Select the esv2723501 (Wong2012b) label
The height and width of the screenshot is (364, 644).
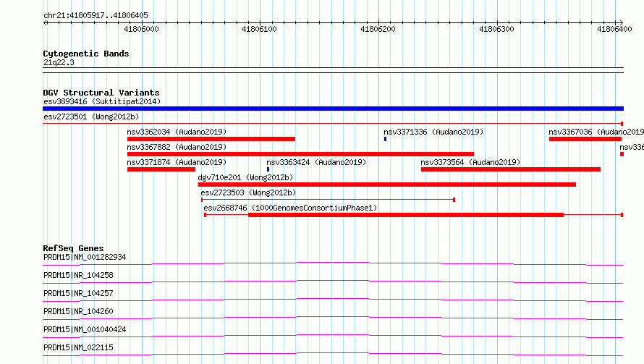click(91, 117)
